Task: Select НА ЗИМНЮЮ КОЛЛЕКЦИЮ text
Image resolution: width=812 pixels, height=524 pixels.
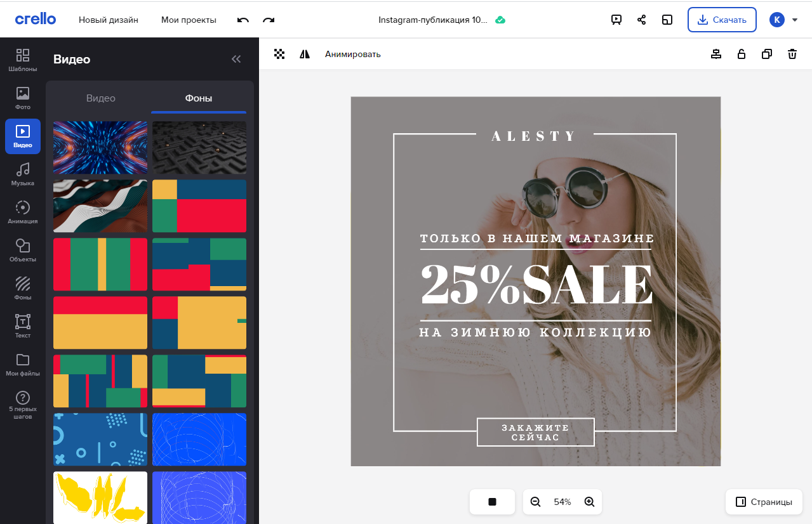Action: pos(536,332)
